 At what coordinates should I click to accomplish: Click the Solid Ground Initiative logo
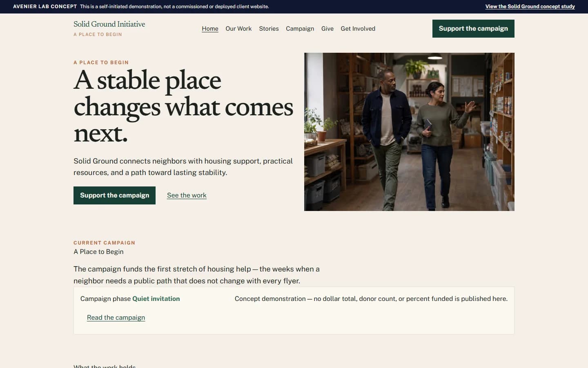click(x=109, y=24)
